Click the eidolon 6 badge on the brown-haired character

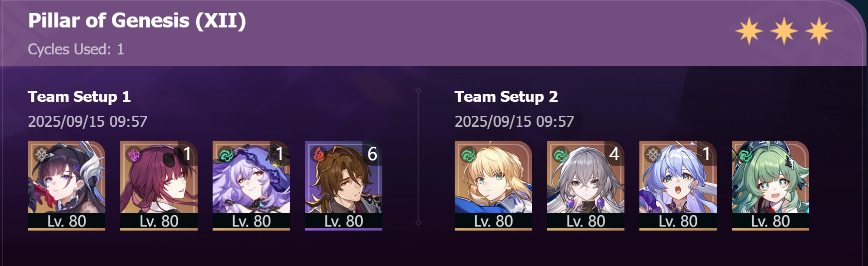coord(372,154)
